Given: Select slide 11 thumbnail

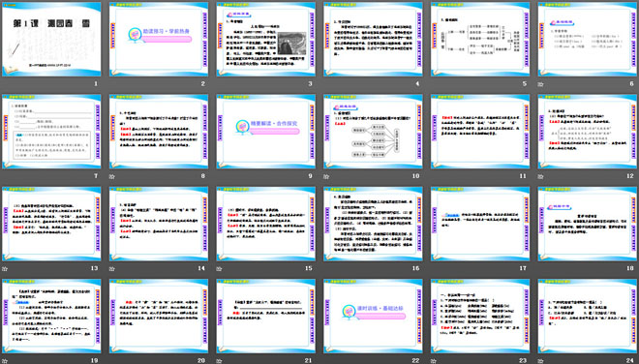Looking at the screenshot, I should click(x=480, y=132).
